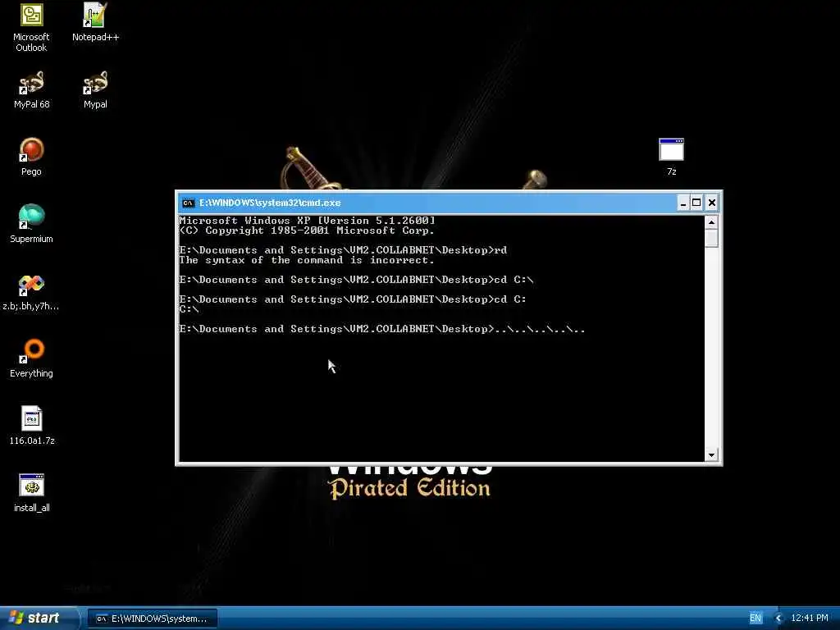This screenshot has width=840, height=630.
Task: Click the prompt line ending with '..\..\..\..\..'
Action: 382,330
